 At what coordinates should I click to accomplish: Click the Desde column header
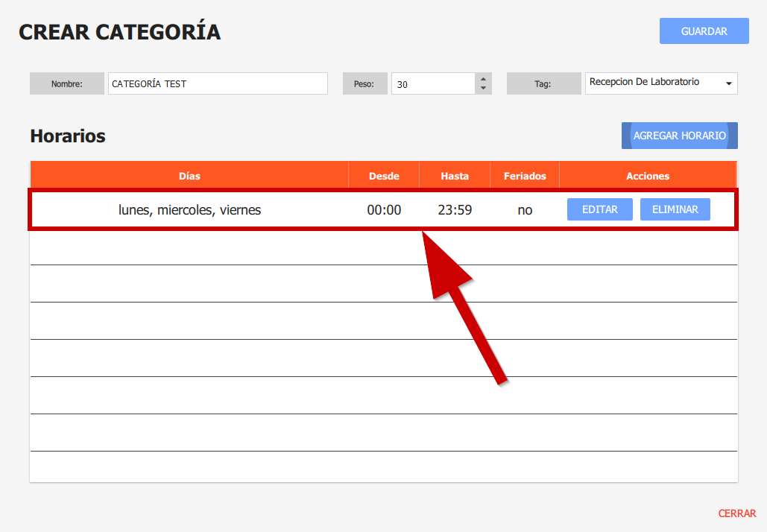(x=384, y=176)
